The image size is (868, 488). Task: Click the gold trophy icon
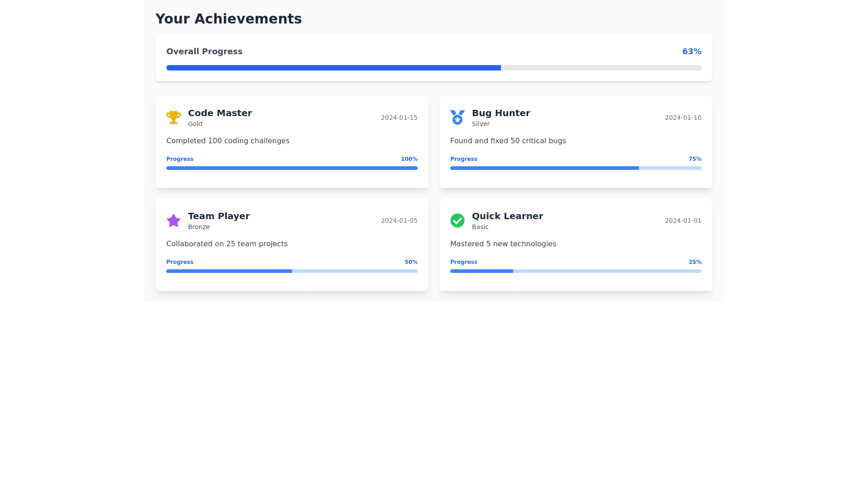click(174, 117)
